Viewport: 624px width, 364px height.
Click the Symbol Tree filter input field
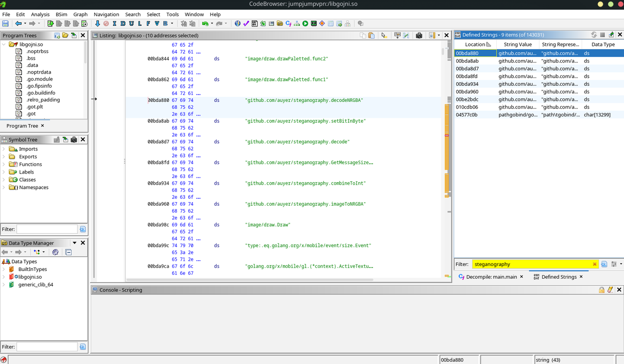point(47,229)
